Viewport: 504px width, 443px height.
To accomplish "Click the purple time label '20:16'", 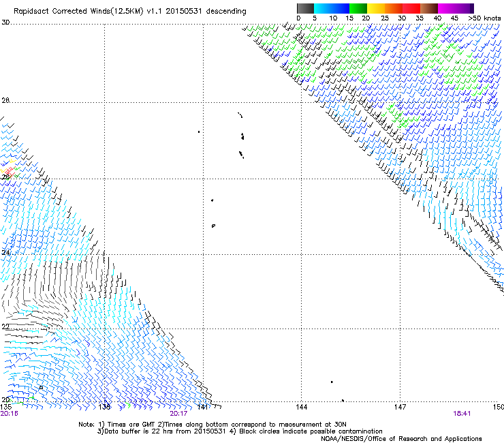I will 10,414.
